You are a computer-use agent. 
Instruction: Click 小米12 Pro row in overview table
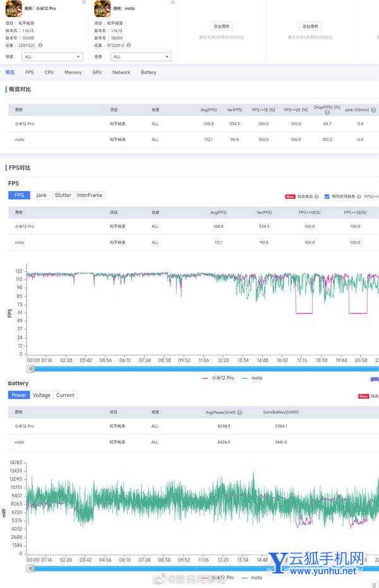click(193, 124)
